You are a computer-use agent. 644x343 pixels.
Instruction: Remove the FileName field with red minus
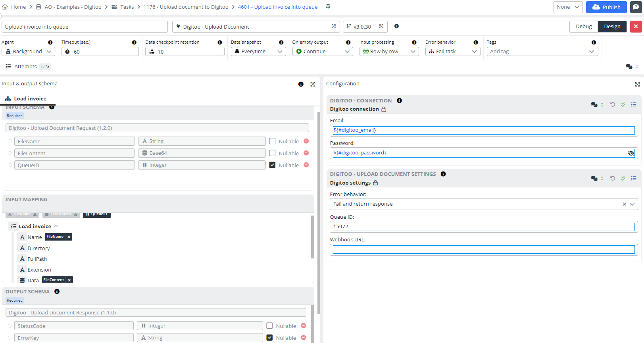point(306,141)
